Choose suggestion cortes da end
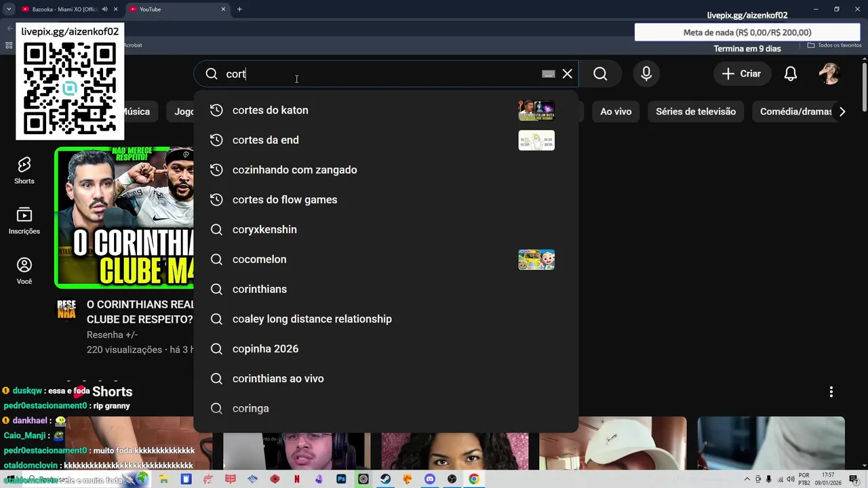The height and width of the screenshot is (488, 868). pyautogui.click(x=386, y=140)
